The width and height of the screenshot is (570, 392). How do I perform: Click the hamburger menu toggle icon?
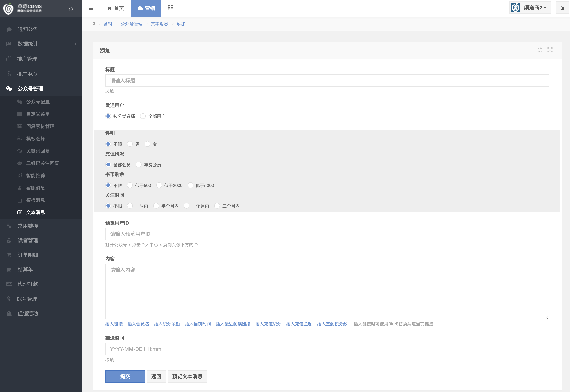click(91, 8)
